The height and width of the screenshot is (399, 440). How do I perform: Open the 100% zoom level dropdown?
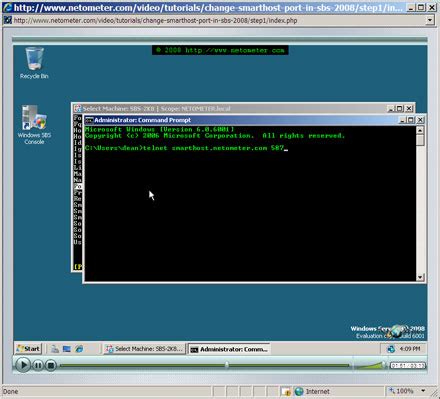(x=423, y=391)
